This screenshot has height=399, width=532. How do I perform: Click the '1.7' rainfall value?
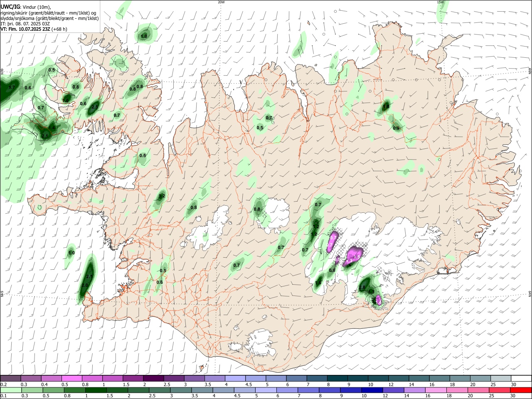coord(12,88)
